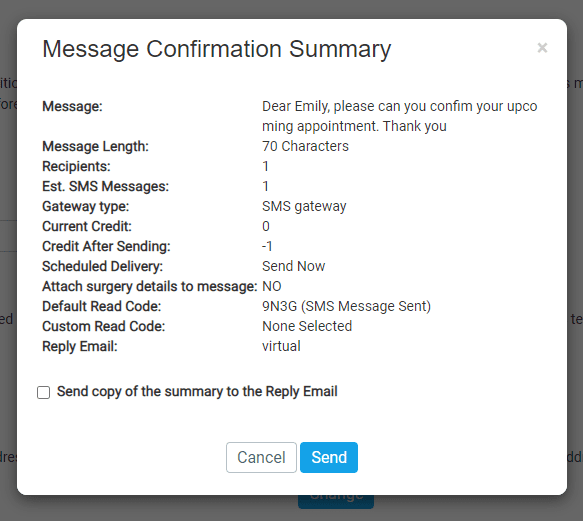The height and width of the screenshot is (521, 583).
Task: Click the 'Est. SMS Messages:' field label
Action: pos(105,186)
